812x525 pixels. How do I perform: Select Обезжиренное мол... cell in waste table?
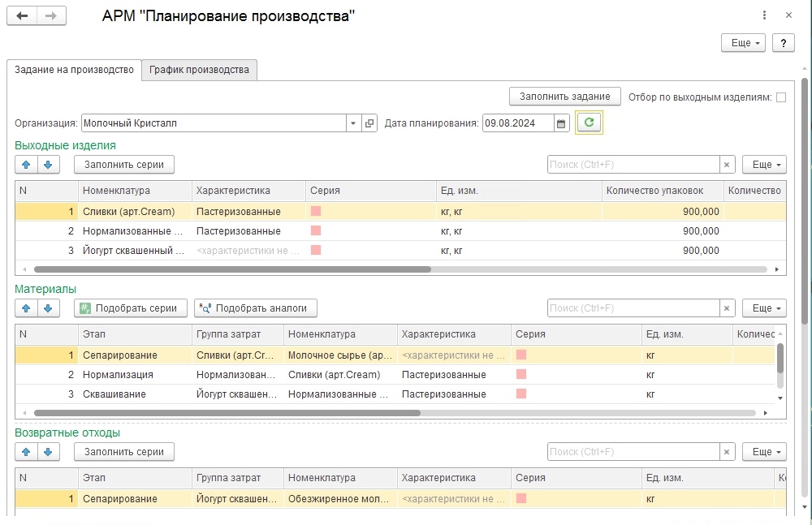coord(340,498)
